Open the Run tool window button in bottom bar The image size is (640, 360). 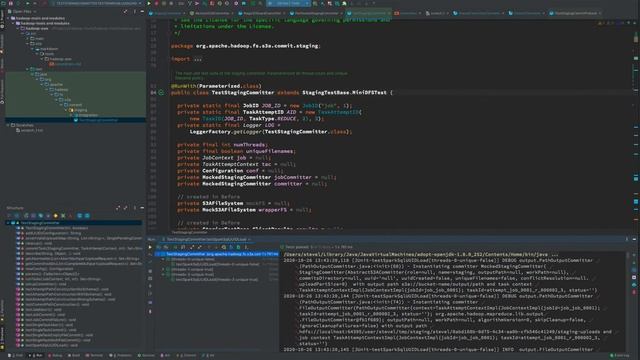point(36,356)
